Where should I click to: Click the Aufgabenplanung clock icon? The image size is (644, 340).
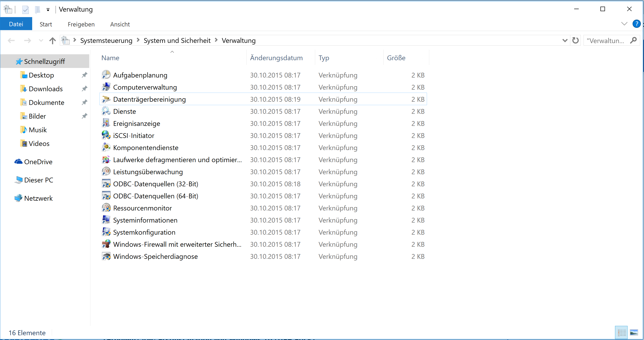point(106,75)
